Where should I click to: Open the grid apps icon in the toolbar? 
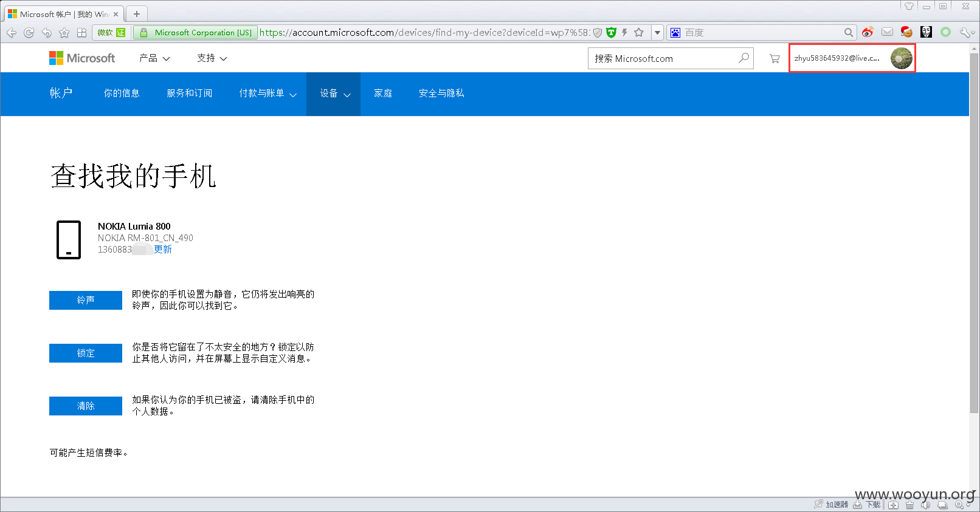[81, 33]
